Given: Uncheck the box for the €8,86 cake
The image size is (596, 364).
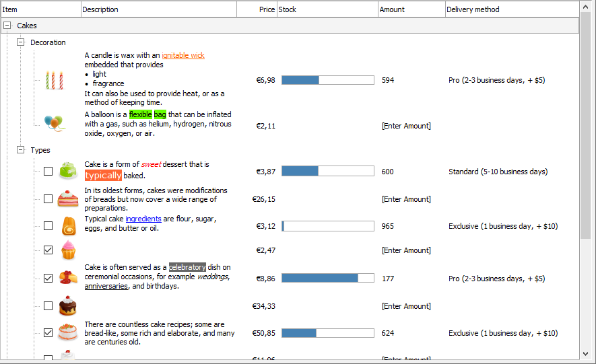Looking at the screenshot, I should click(x=48, y=279).
